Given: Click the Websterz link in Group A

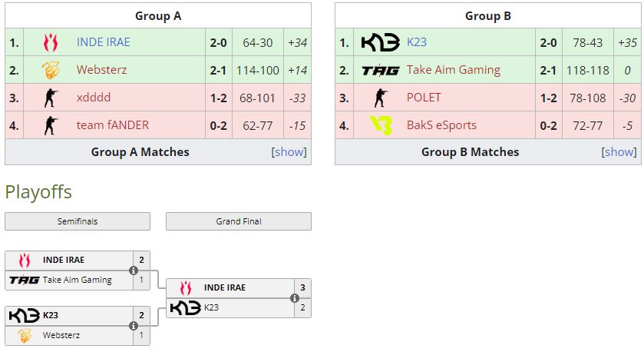Looking at the screenshot, I should pyautogui.click(x=101, y=71).
